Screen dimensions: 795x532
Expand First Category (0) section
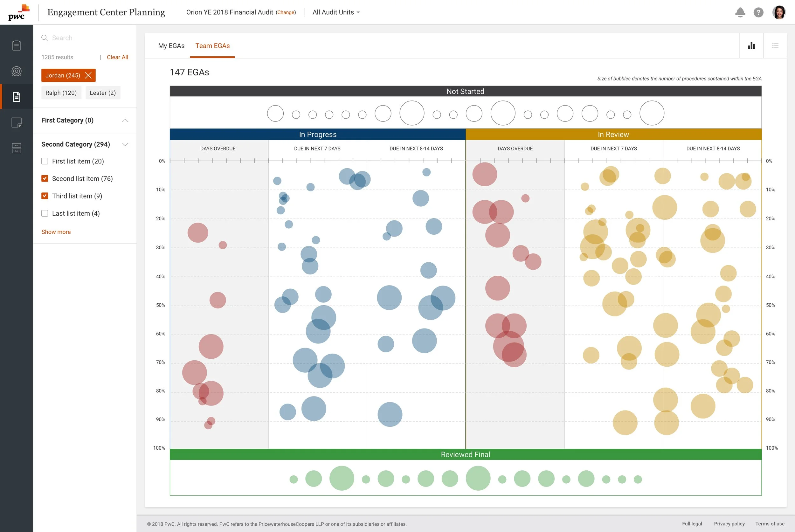click(125, 121)
